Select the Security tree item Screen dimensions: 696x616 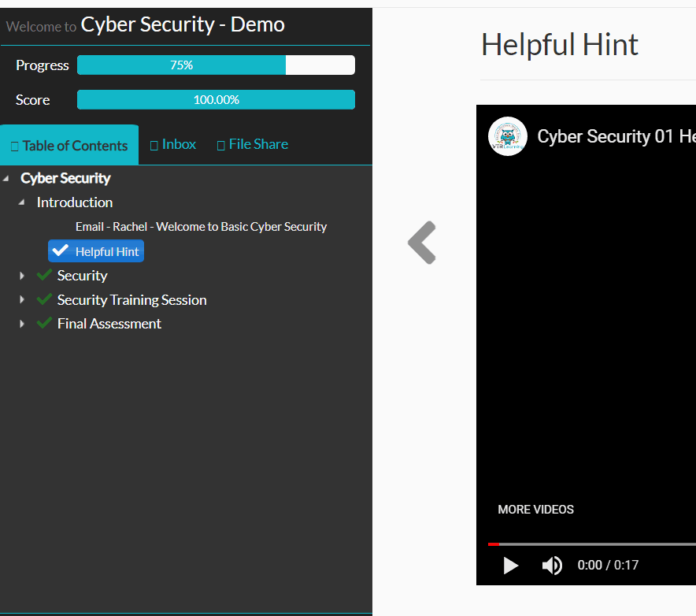[82, 276]
